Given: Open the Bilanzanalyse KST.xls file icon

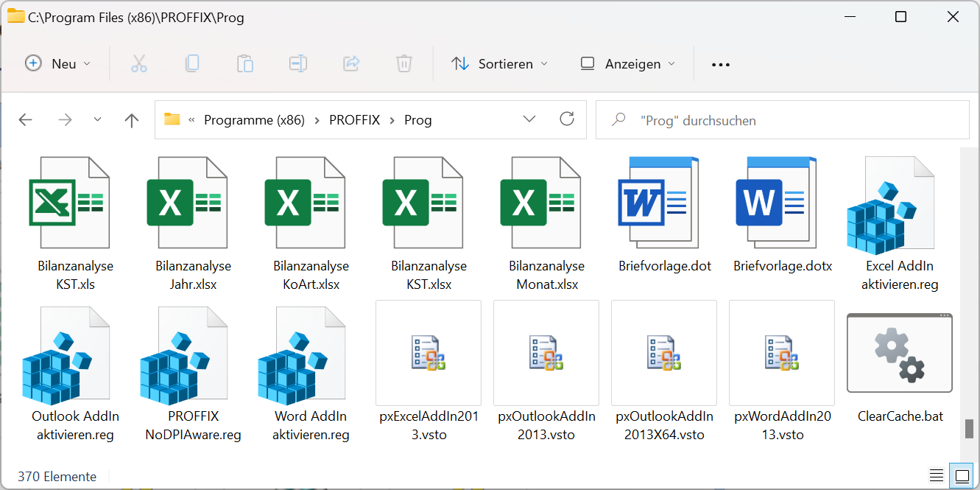Looking at the screenshot, I should [69, 202].
